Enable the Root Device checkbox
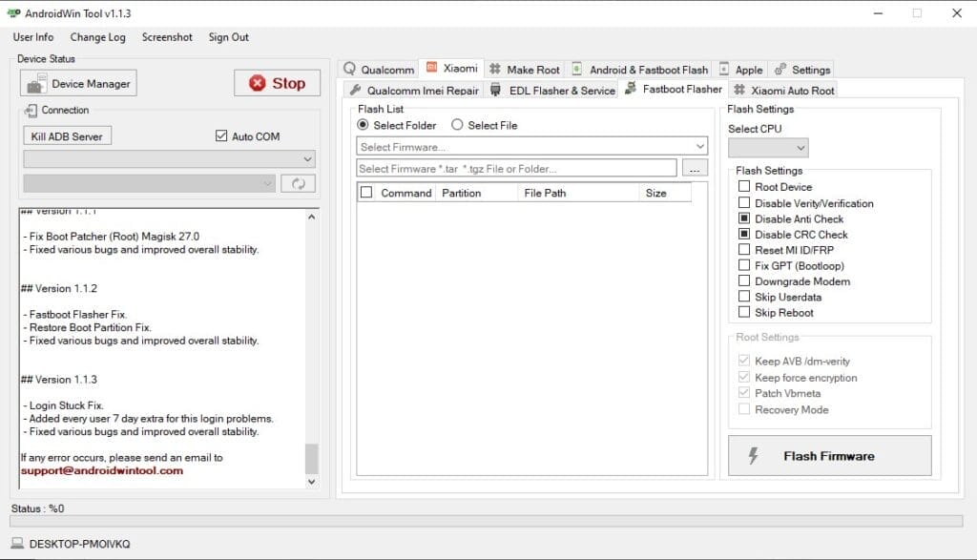This screenshot has width=977, height=560. (x=743, y=187)
